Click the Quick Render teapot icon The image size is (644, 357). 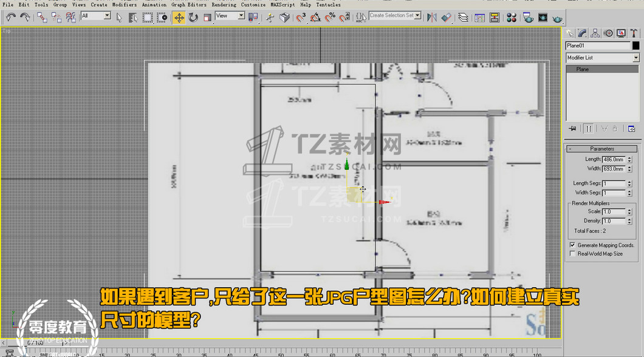click(557, 18)
